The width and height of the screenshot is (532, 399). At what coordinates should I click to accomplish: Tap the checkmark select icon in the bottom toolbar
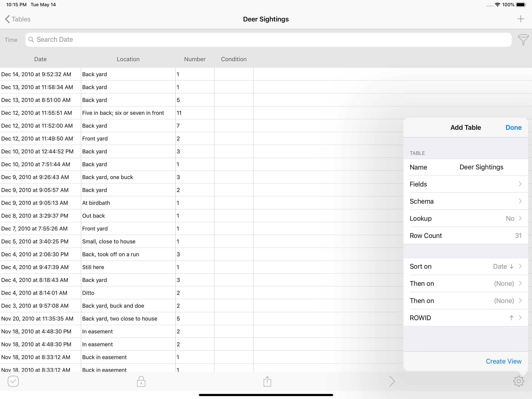click(13, 381)
